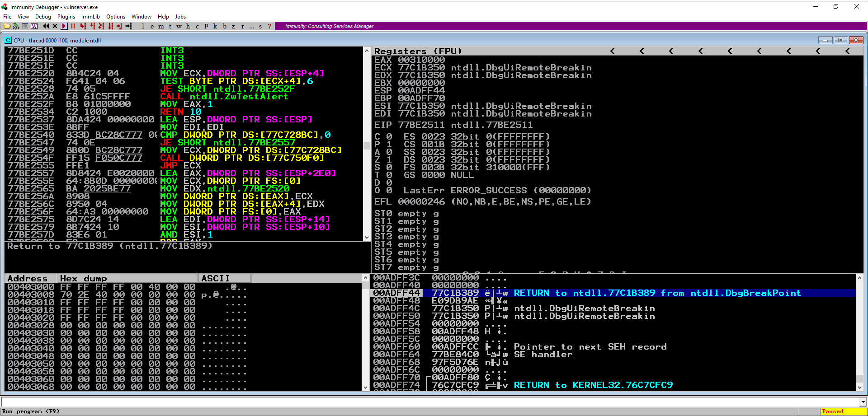Click disassembly pane scroll-up arrow
The image size is (868, 416).
367,51
